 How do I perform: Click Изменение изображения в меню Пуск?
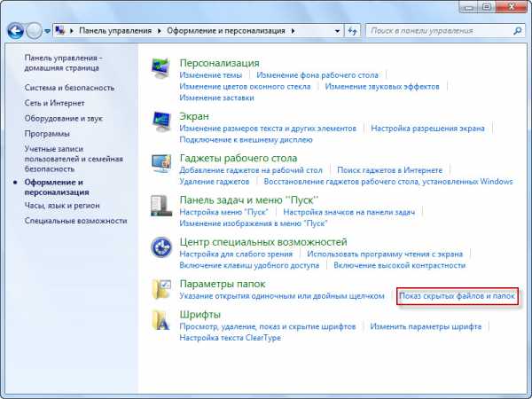254,223
